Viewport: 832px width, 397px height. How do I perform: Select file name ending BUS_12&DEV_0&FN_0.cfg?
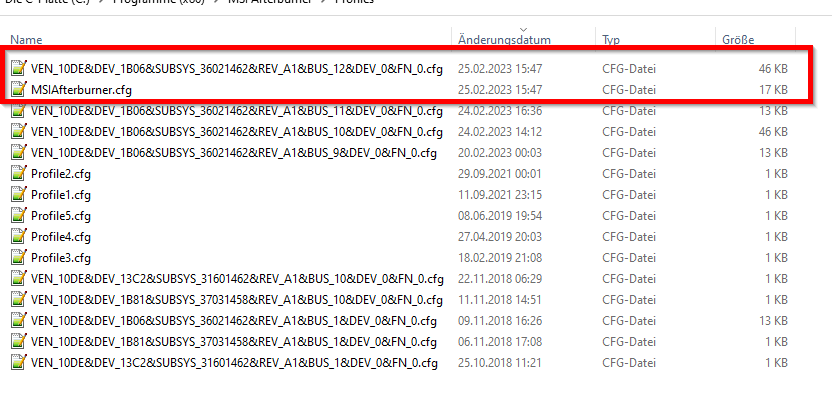[237, 69]
